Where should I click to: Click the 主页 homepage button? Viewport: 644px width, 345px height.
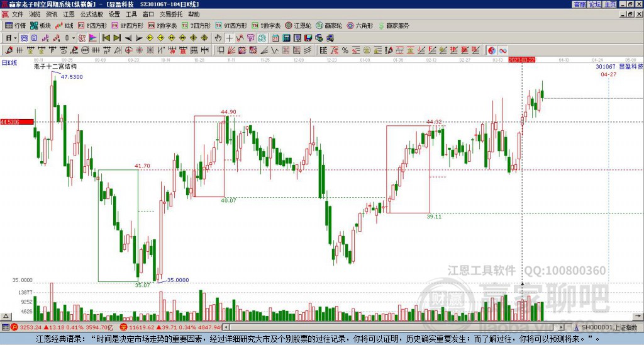click(x=610, y=4)
